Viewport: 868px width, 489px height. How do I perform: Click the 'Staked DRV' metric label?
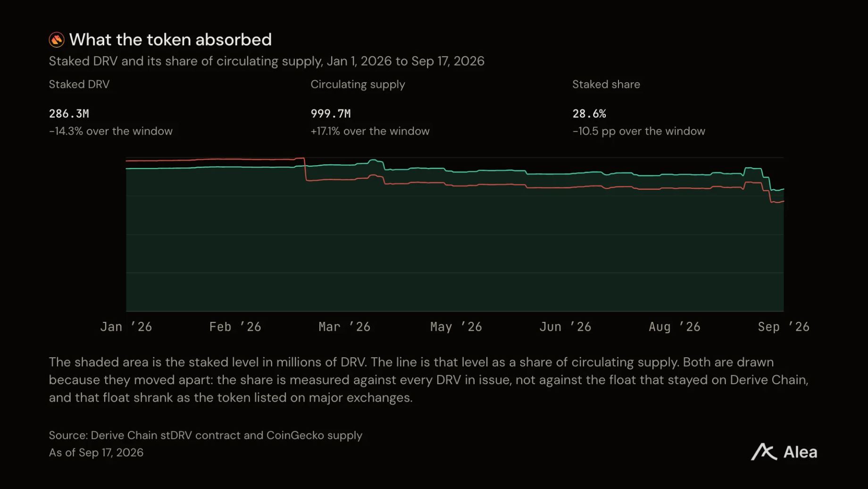pos(79,84)
